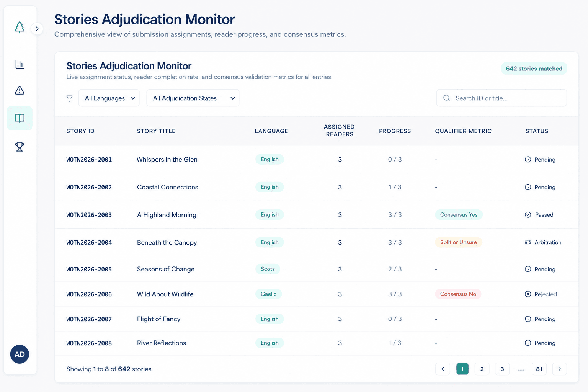Click the English tag for A Highland Morning

click(x=269, y=215)
